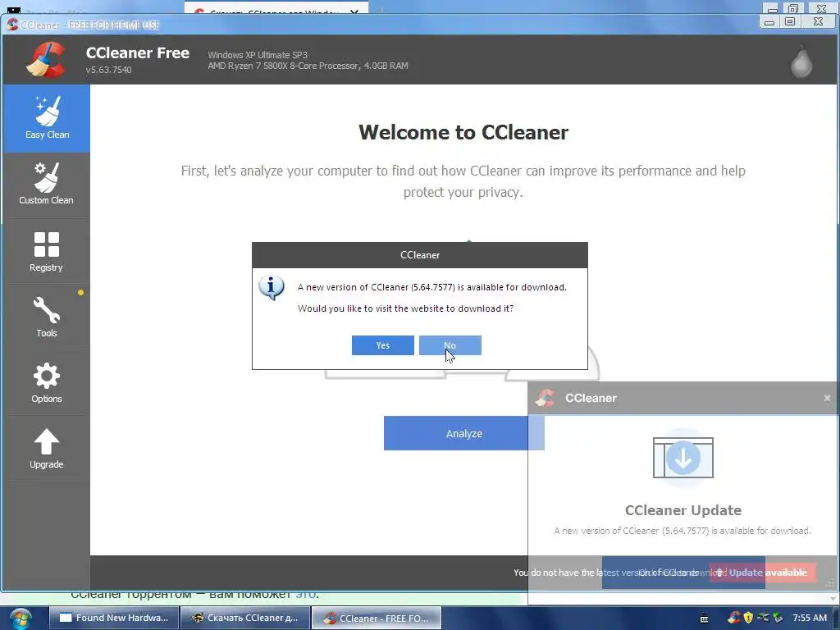Click the CCleaner Update heading in popup
The height and width of the screenshot is (630, 840).
[x=683, y=510]
